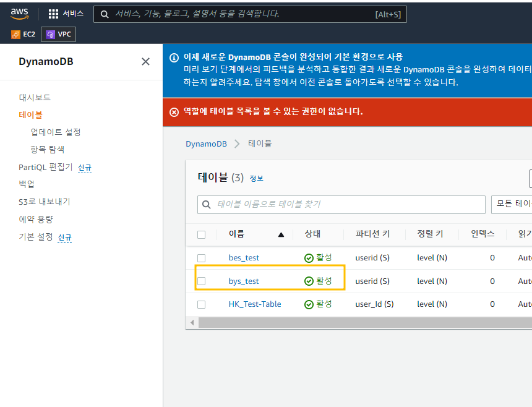Screen dimensions: 532x407
Task: Click the 신규 badge beside 기본 설정
Action: pos(65,238)
